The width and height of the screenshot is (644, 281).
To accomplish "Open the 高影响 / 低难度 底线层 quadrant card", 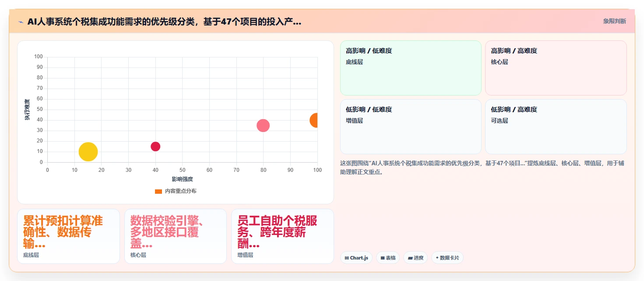I will pyautogui.click(x=411, y=68).
